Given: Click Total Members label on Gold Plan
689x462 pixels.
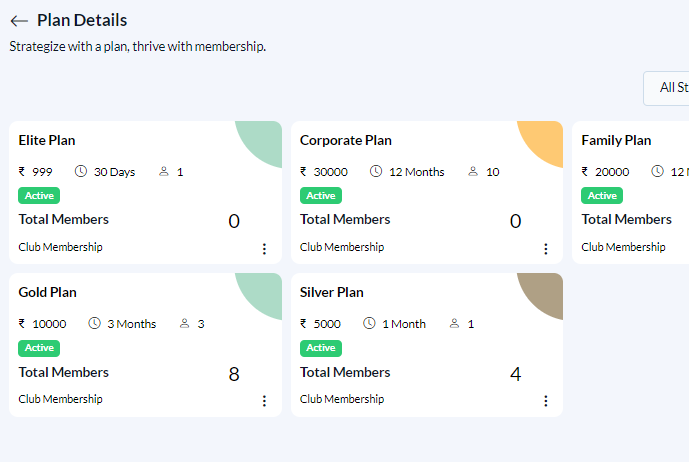Looking at the screenshot, I should point(64,372).
